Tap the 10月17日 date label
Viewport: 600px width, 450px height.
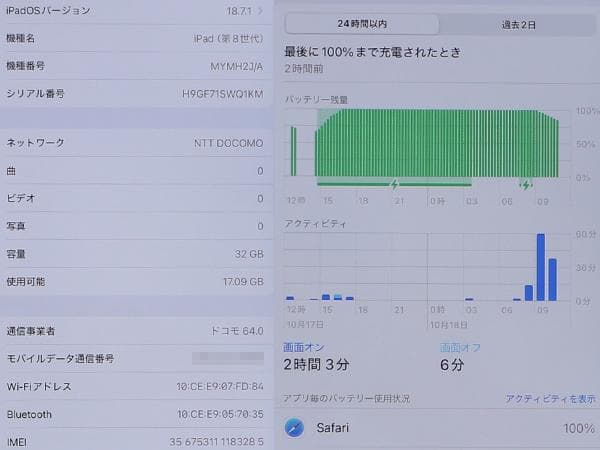click(x=305, y=325)
